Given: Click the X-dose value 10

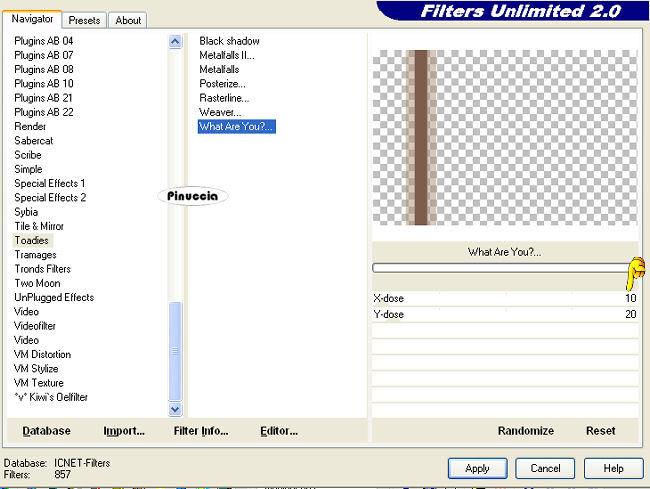Looking at the screenshot, I should (631, 298).
